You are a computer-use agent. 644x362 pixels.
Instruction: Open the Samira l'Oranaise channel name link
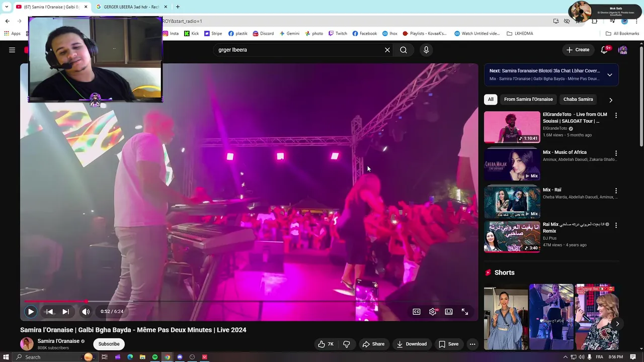(58, 341)
